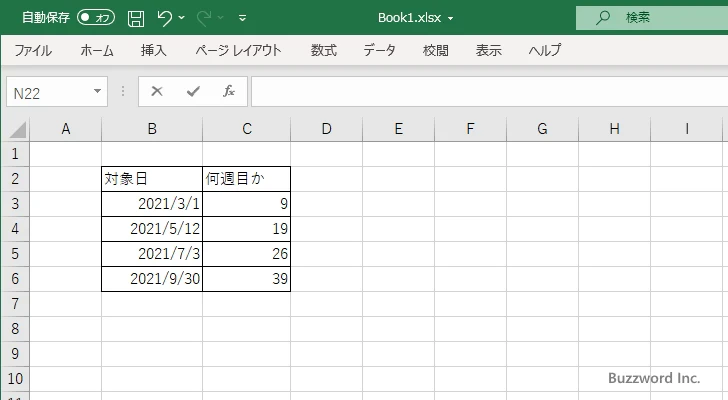Select the 対象日 header cell
The width and height of the screenshot is (728, 400).
pyautogui.click(x=152, y=179)
